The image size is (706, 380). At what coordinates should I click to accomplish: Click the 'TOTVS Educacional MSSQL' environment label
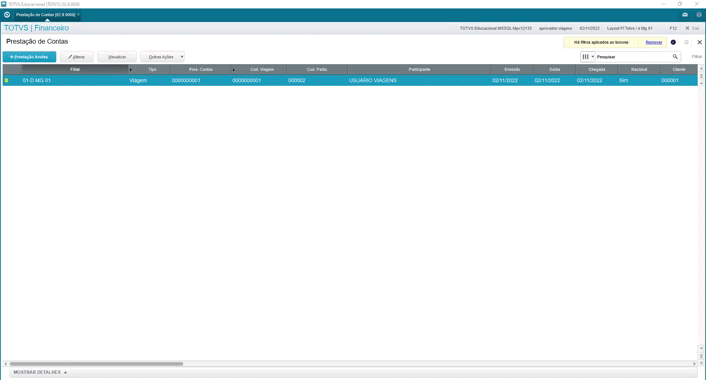point(496,28)
